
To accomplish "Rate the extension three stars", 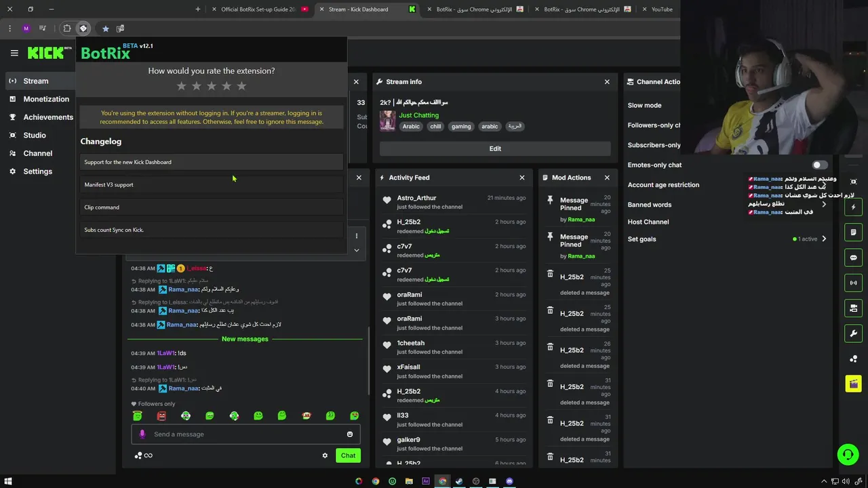I will [x=212, y=86].
